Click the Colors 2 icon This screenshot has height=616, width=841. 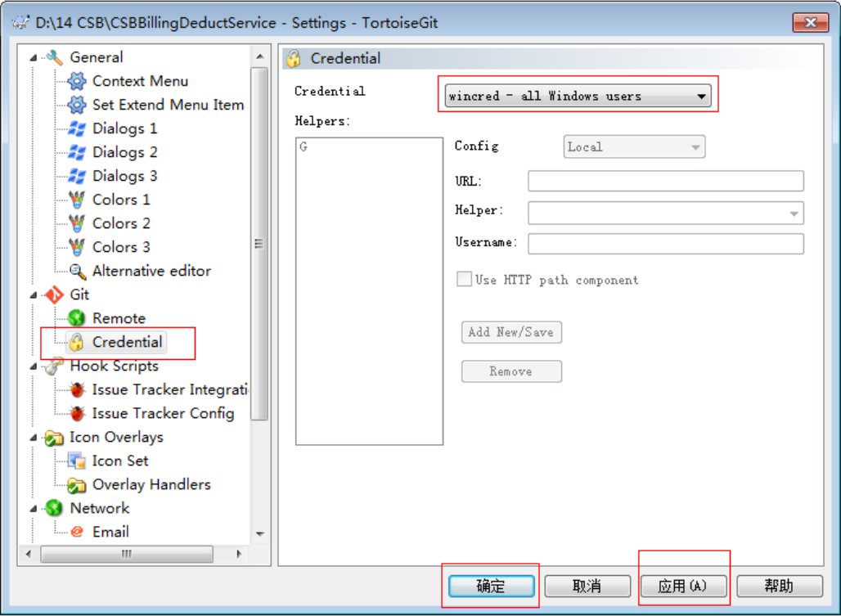tap(77, 223)
